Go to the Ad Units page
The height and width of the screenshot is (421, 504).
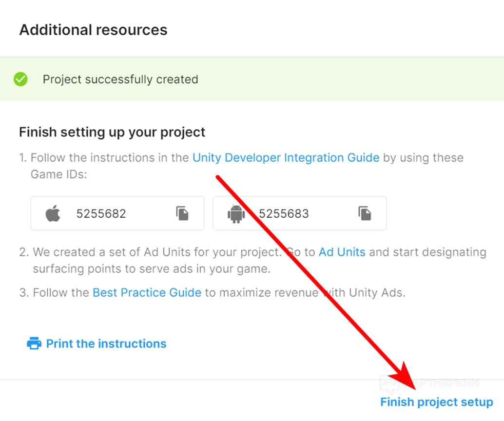pyautogui.click(x=342, y=252)
